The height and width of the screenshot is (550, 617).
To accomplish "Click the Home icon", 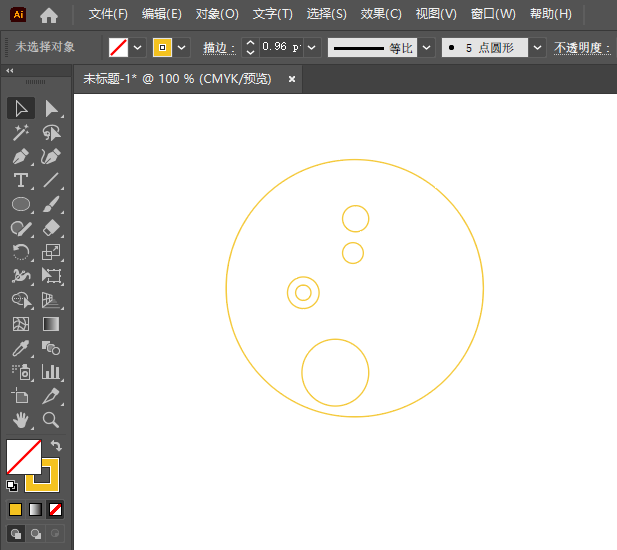I will 49,14.
